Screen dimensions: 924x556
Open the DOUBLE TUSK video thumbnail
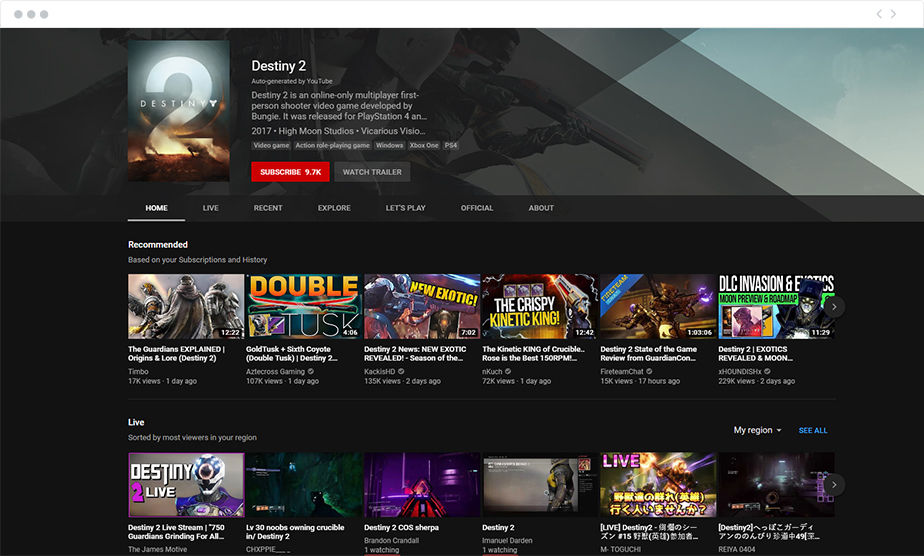tap(303, 306)
